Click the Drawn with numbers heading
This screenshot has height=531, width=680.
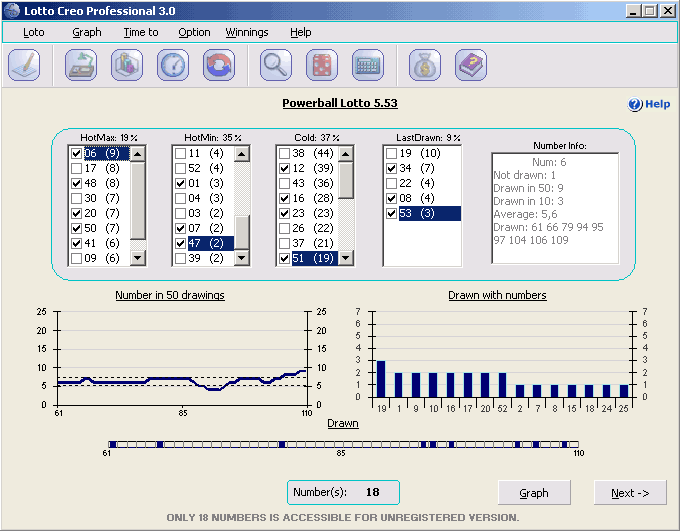(497, 295)
